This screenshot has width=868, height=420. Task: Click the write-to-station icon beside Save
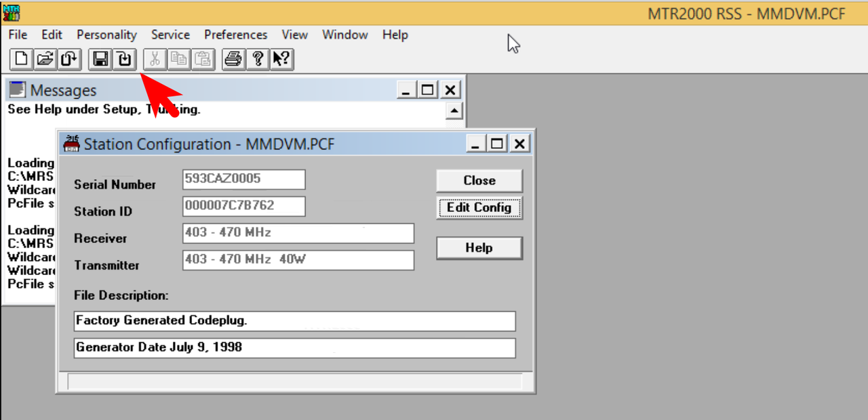coord(123,59)
